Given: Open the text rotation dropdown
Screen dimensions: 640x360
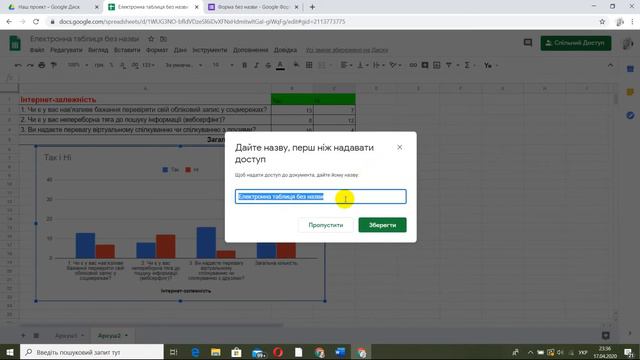Looking at the screenshot, I should point(395,65).
